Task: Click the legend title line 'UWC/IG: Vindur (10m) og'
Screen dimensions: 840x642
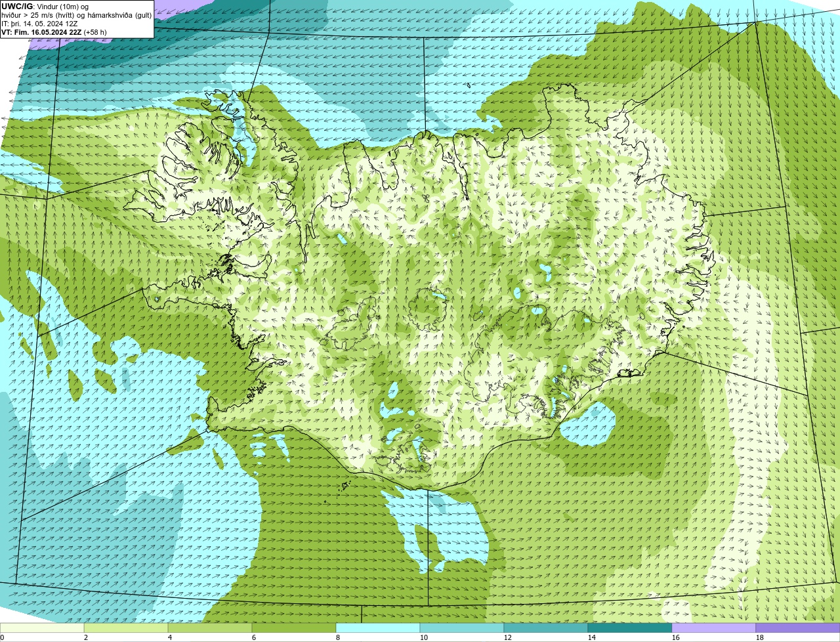Action: click(x=45, y=7)
